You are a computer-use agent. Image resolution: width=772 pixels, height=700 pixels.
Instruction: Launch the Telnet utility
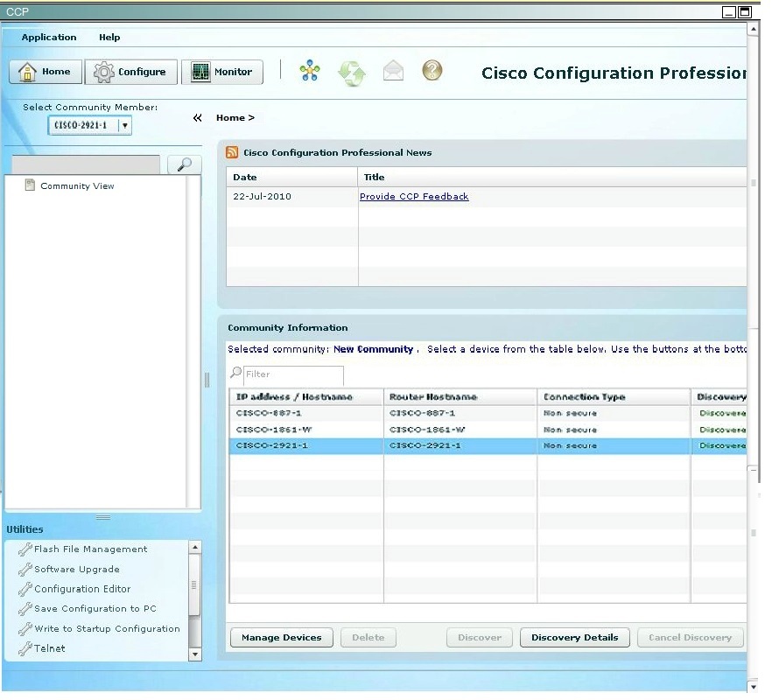(49, 648)
